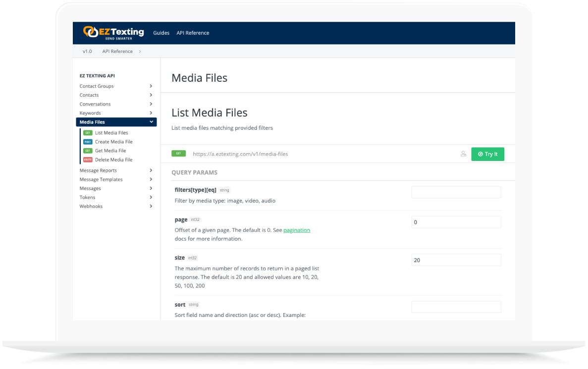Click the List Media Files heading
This screenshot has height=369, width=588.
(209, 112)
